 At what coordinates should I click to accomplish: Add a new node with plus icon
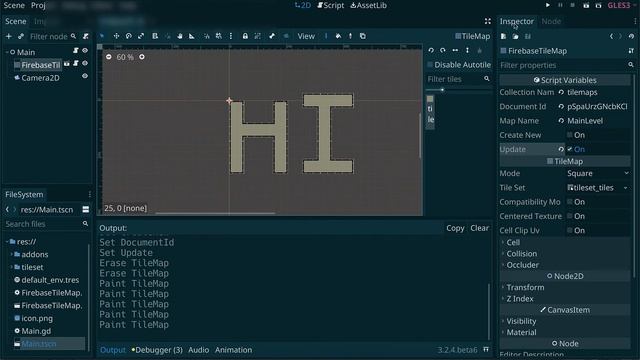click(9, 37)
